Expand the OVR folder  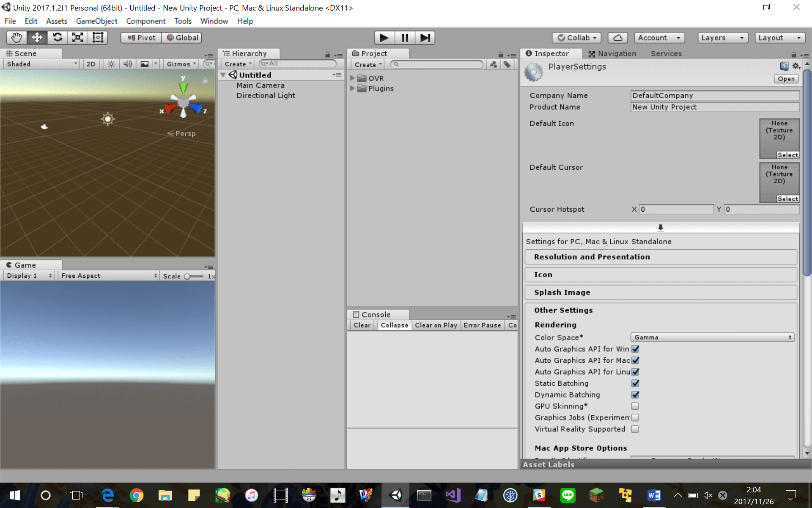coord(352,78)
